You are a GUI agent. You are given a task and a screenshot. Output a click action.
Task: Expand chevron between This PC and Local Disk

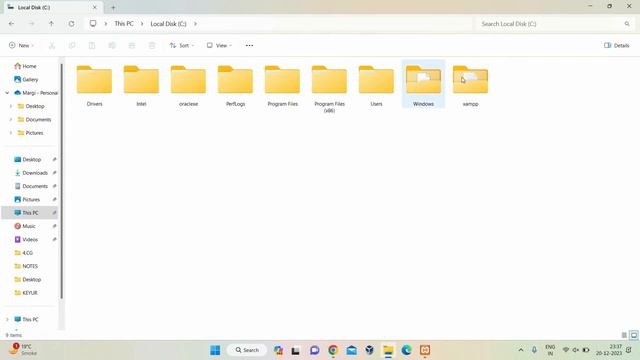pyautogui.click(x=142, y=24)
